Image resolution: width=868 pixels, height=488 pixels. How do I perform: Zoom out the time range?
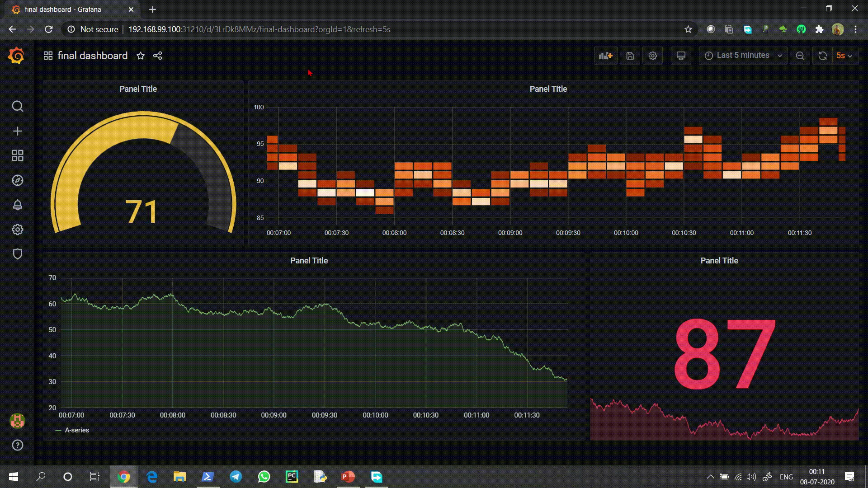pos(800,56)
